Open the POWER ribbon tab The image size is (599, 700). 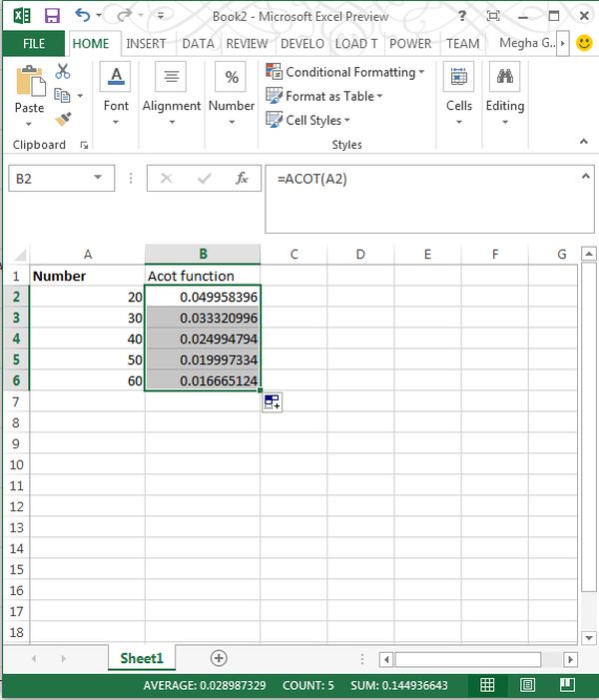410,44
